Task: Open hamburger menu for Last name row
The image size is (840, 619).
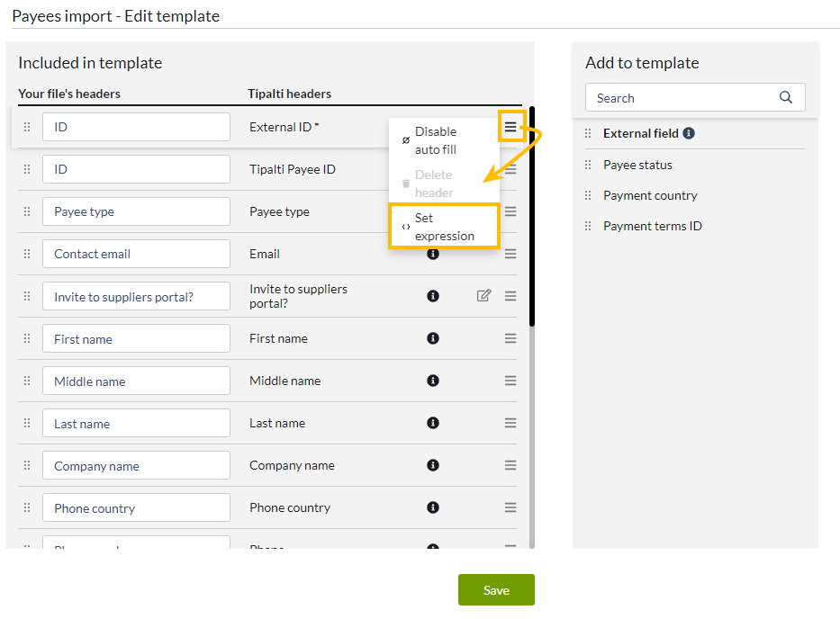Action: coord(510,423)
